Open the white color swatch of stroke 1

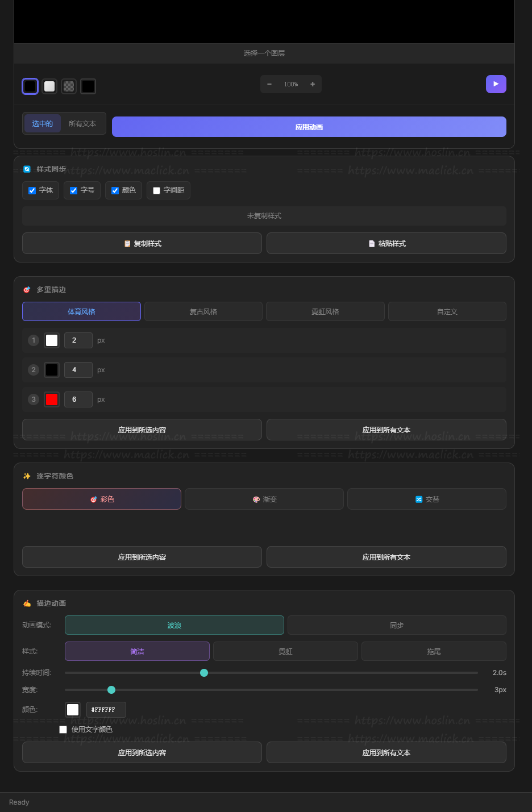(x=52, y=340)
